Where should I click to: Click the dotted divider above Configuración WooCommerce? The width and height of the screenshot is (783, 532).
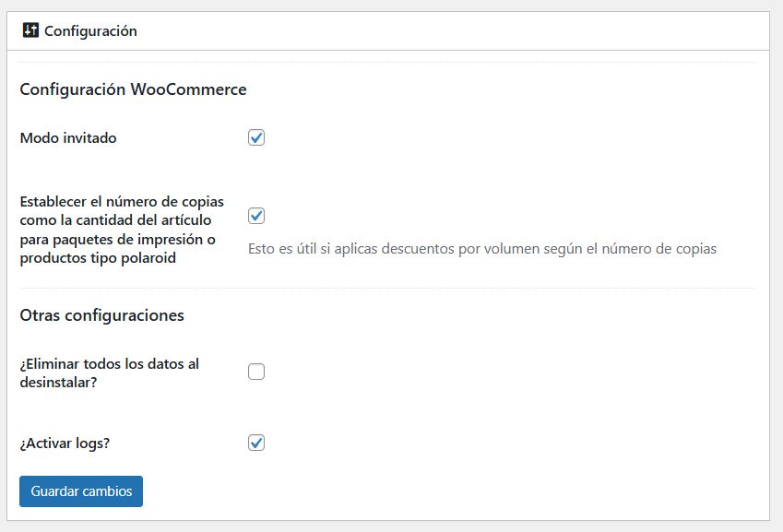tap(387, 62)
